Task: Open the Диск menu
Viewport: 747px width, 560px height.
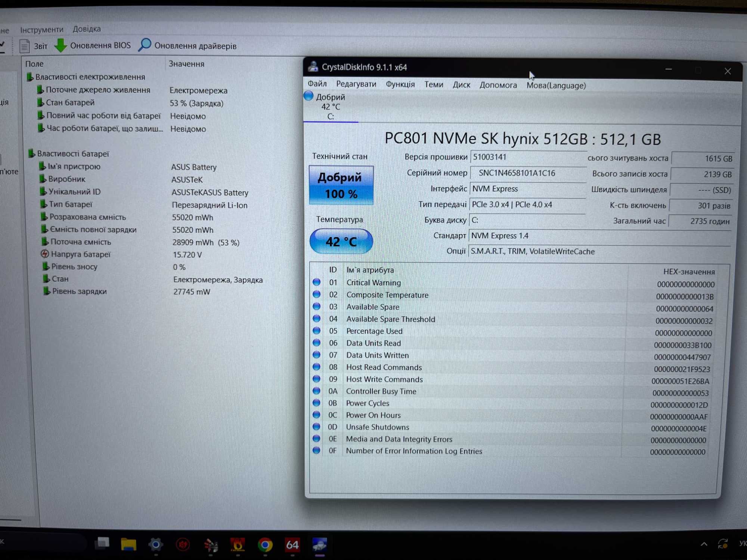Action: 461,85
